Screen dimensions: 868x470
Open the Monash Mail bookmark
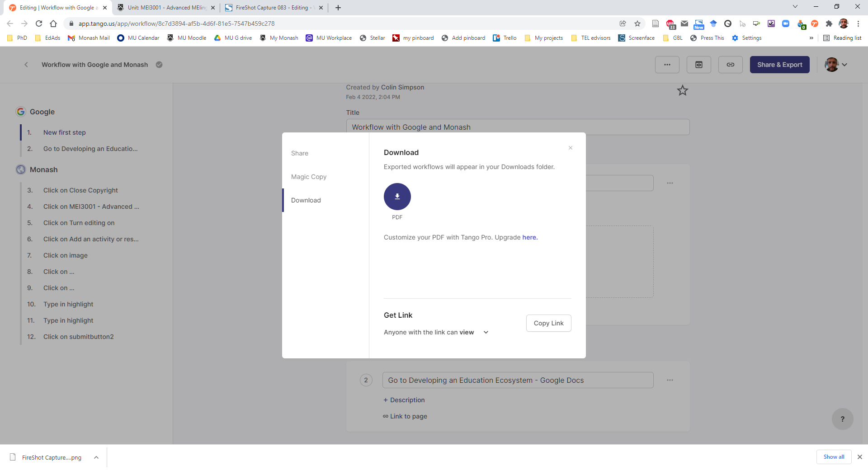click(x=89, y=38)
